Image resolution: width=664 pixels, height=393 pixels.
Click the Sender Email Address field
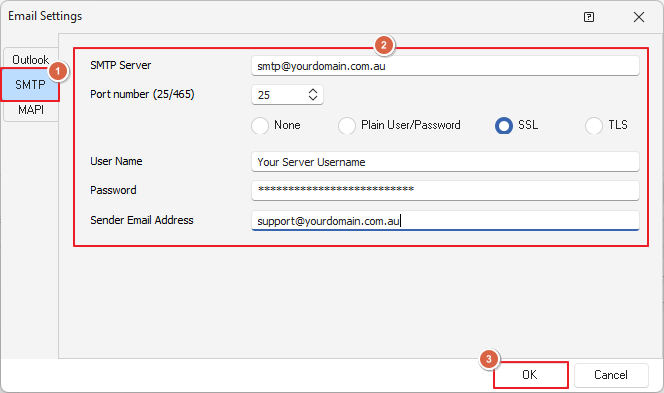445,221
